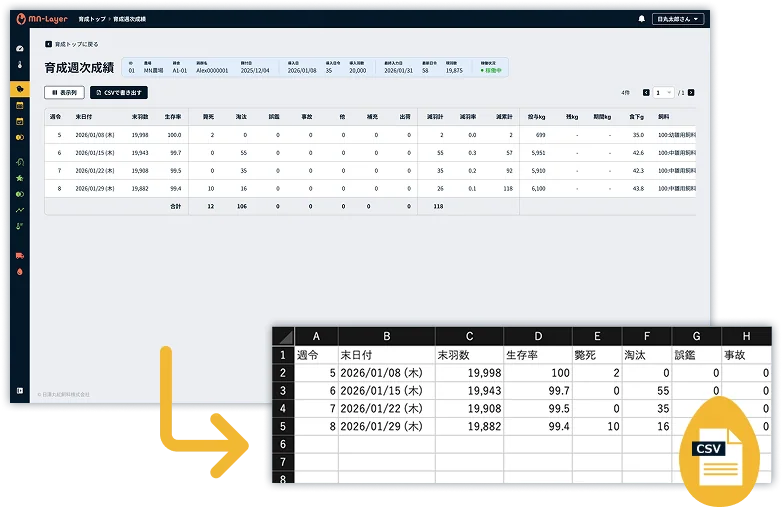This screenshot has width=782, height=507.
Task: Select the highlighted yellow sidebar icon
Action: (x=20, y=89)
